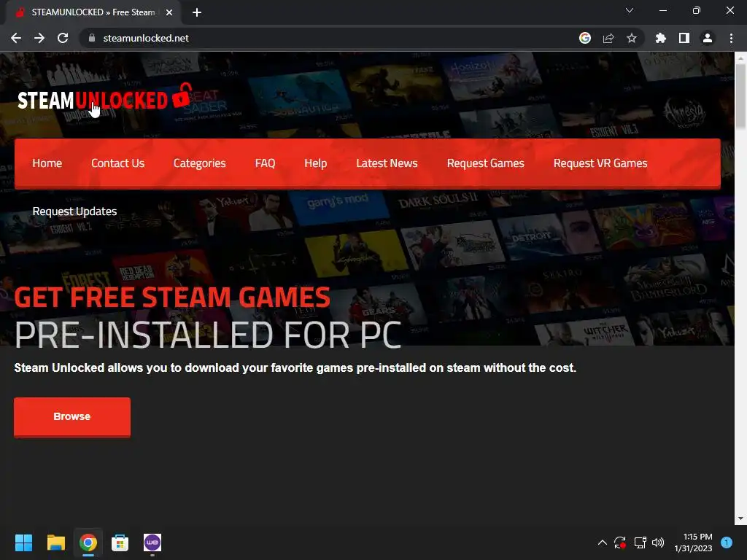Open File Explorer from the taskbar

point(55,542)
